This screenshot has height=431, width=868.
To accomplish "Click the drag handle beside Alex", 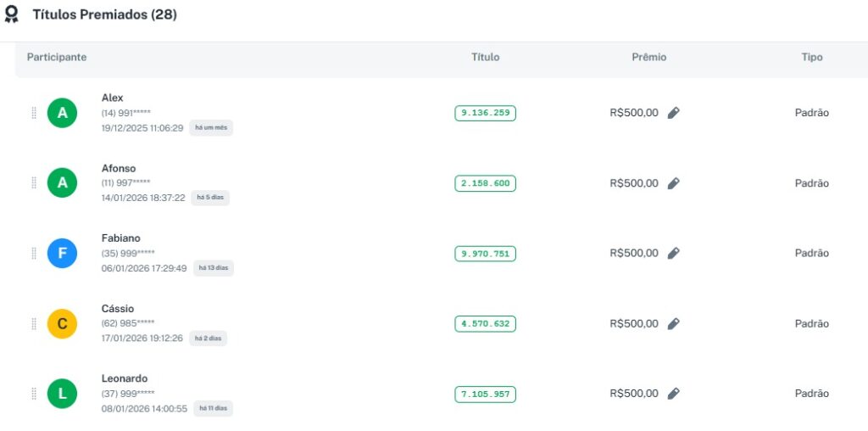I will [34, 113].
